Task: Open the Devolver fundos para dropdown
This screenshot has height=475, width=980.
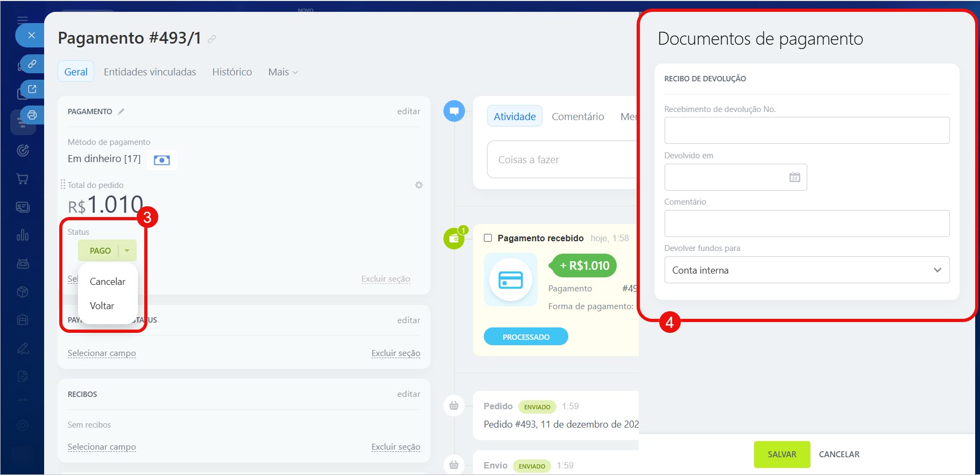Action: 806,270
